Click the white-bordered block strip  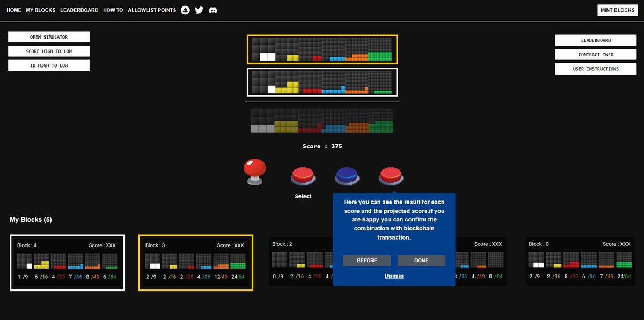coord(323,82)
